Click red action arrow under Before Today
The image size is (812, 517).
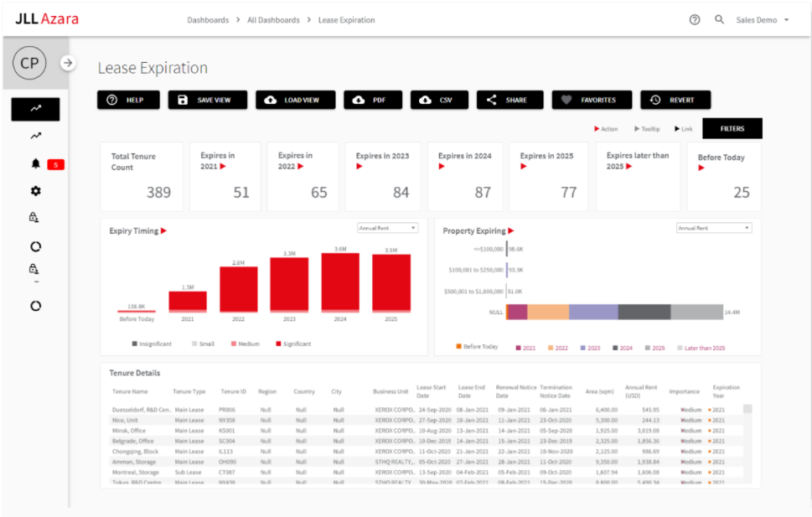tap(701, 168)
